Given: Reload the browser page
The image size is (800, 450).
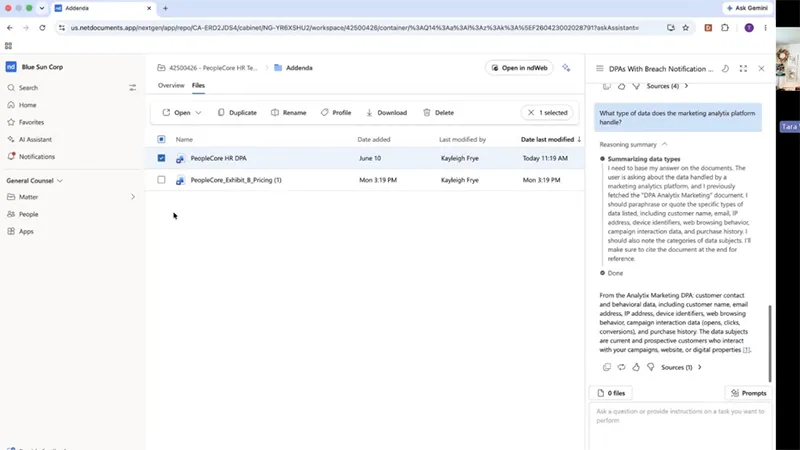Looking at the screenshot, I should (42, 28).
